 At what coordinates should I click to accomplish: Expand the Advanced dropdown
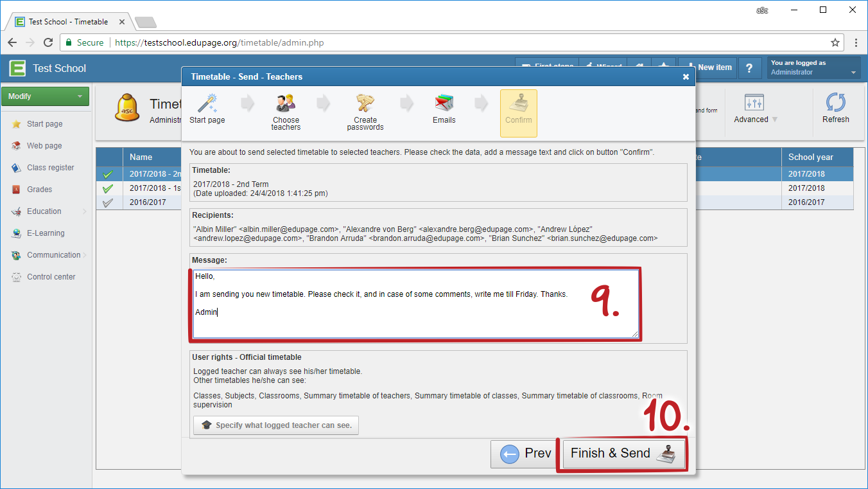(x=755, y=120)
